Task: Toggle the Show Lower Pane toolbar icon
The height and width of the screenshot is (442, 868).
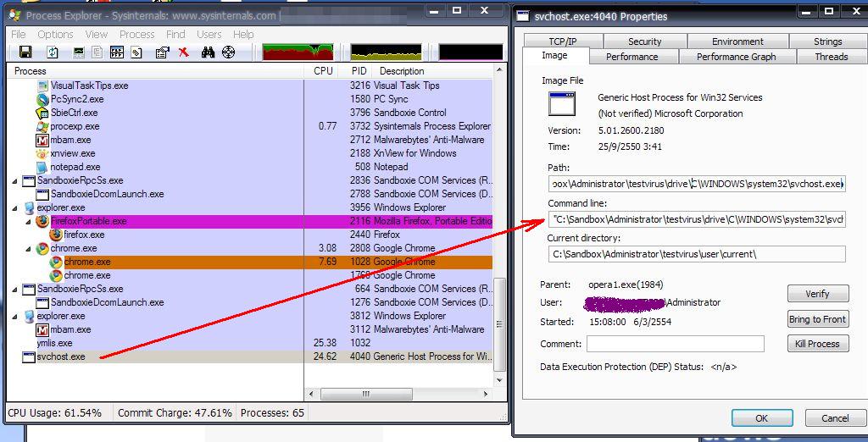Action: (x=117, y=52)
